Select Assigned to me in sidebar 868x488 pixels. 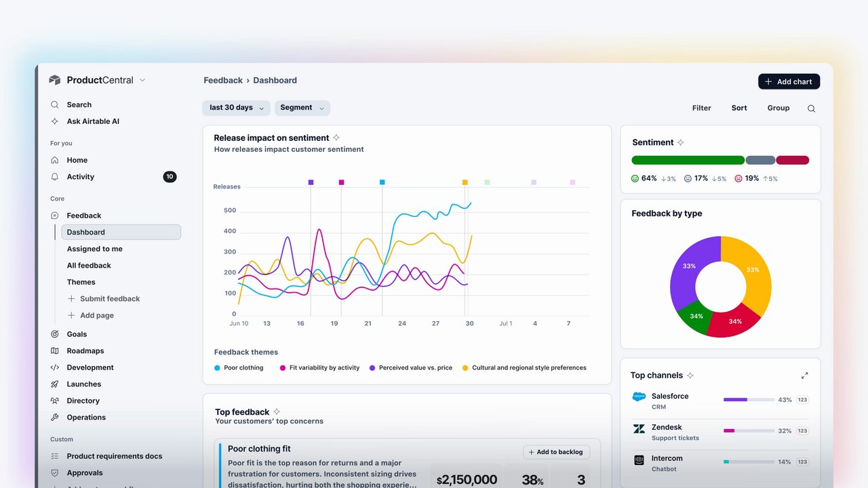point(95,249)
